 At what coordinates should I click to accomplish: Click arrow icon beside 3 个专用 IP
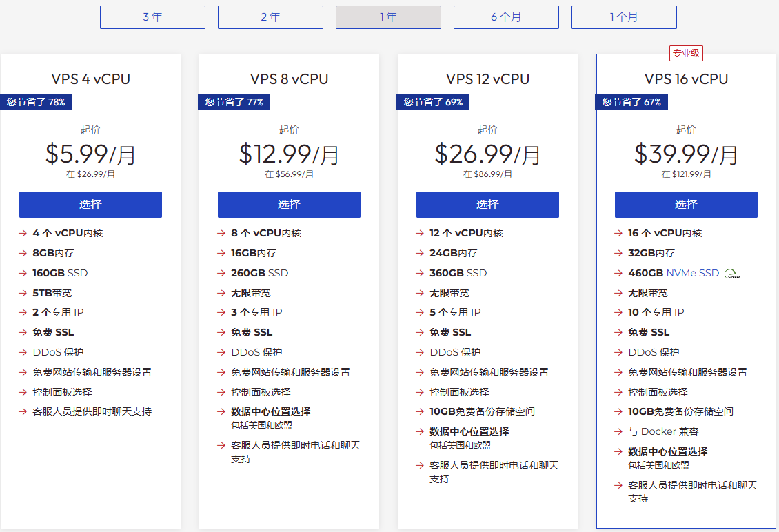[x=221, y=312]
